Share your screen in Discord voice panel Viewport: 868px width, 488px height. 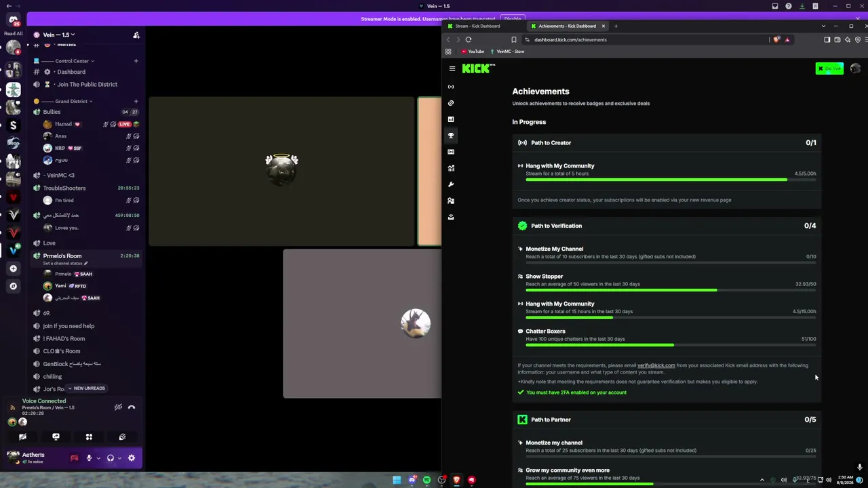pyautogui.click(x=56, y=437)
